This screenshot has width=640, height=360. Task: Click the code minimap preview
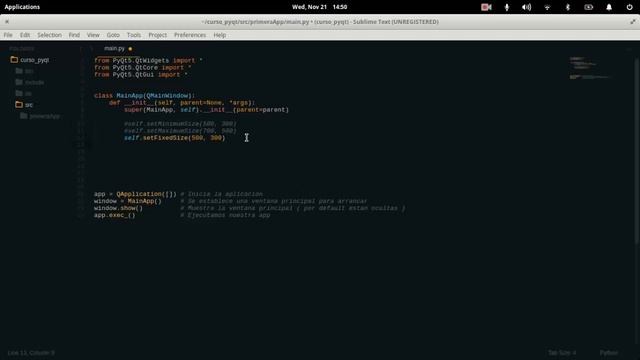click(x=590, y=68)
